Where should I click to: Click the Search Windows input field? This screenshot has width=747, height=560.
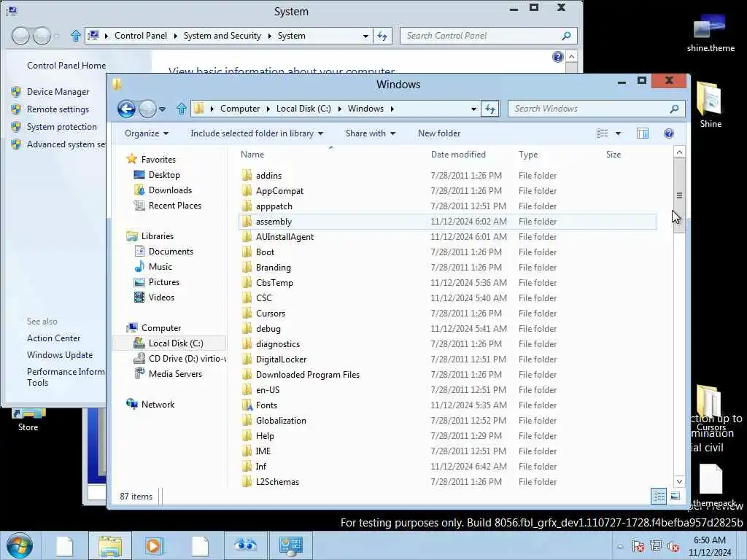(589, 109)
